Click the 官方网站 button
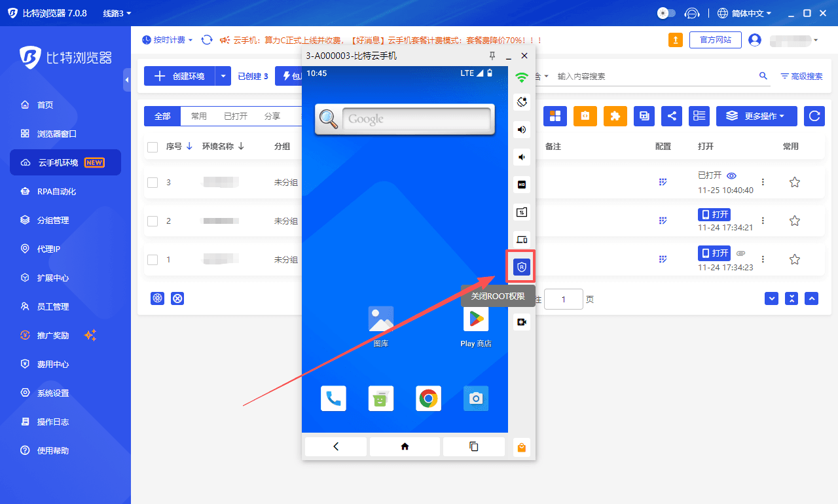This screenshot has width=838, height=504. pos(715,40)
